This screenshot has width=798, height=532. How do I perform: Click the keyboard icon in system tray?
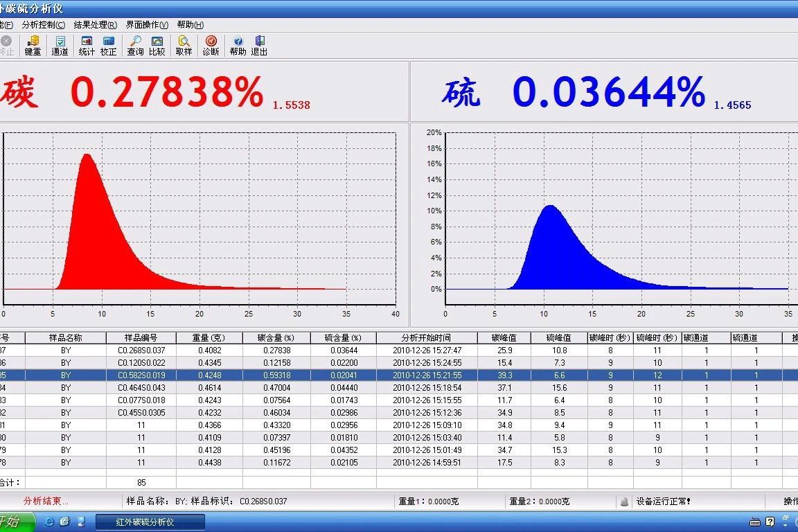(754, 522)
